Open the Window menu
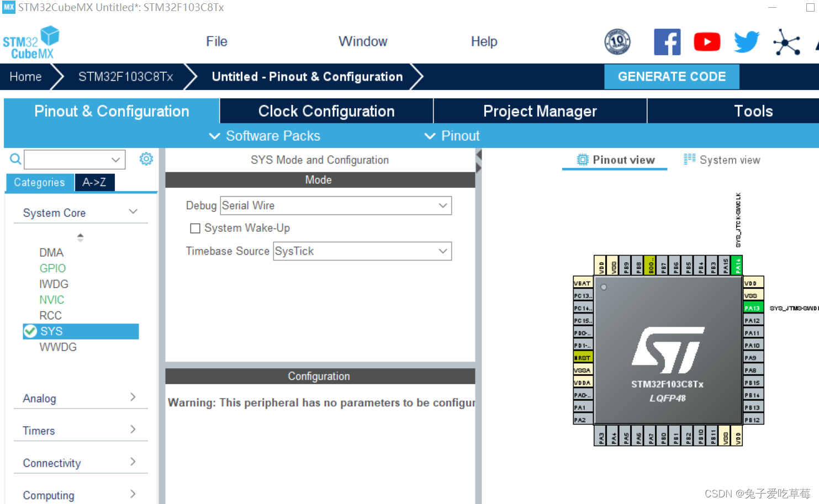This screenshot has height=504, width=819. pyautogui.click(x=363, y=41)
